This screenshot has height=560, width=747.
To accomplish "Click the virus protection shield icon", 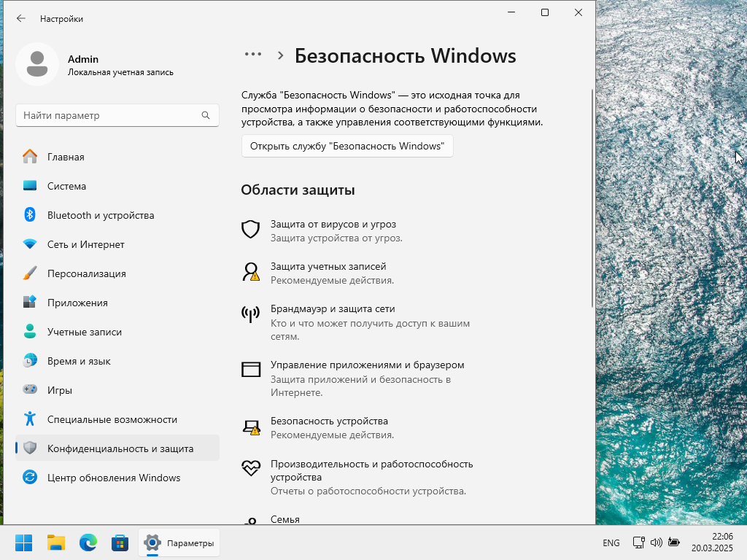I will click(x=251, y=230).
